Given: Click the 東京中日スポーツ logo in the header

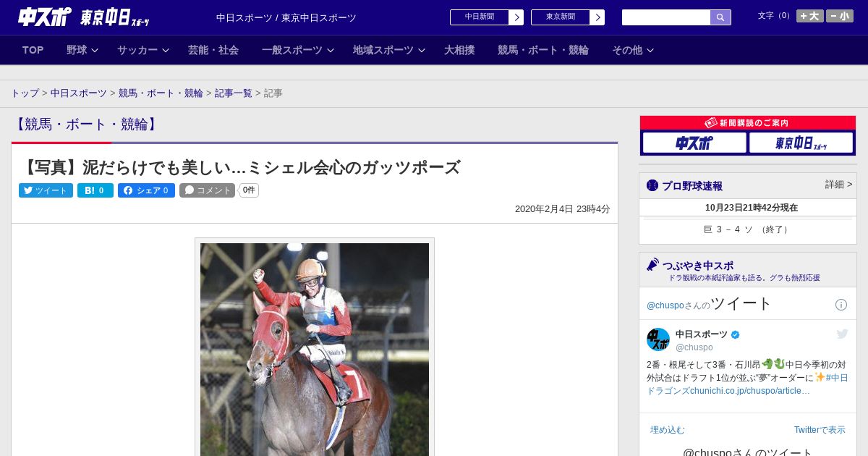Looking at the screenshot, I should (114, 17).
